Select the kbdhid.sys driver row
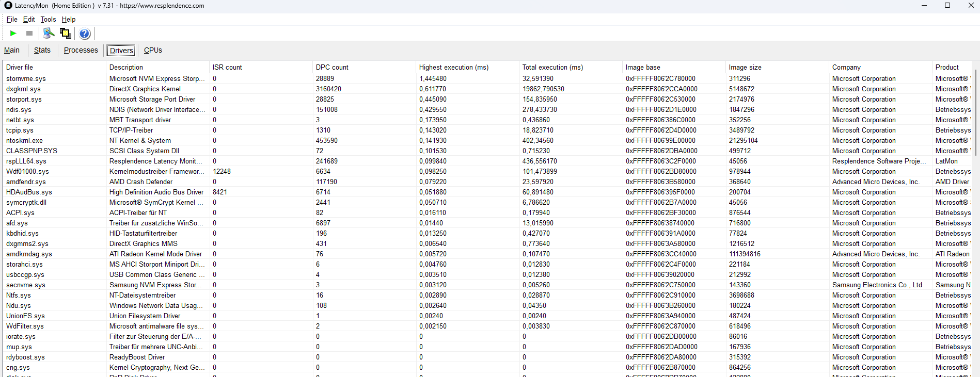Image resolution: width=980 pixels, height=377 pixels. [488, 233]
